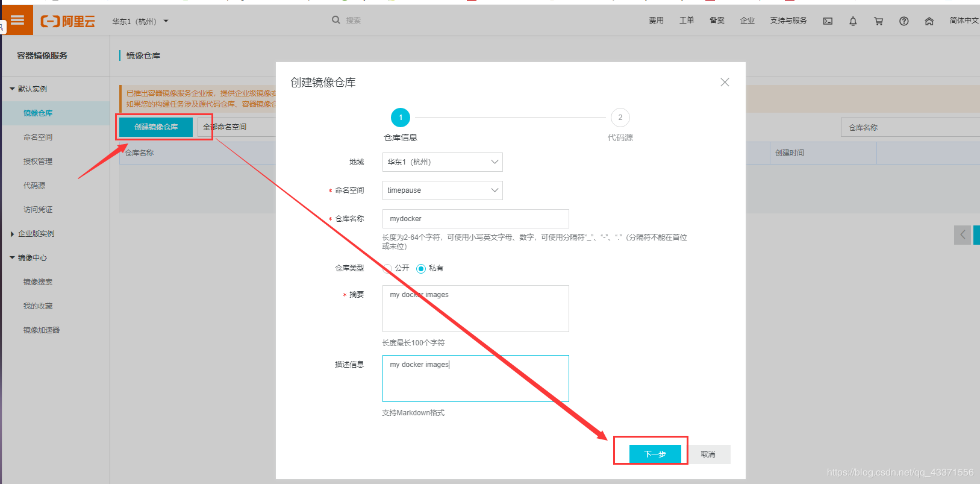Click the 仓库名称 mydocker input field

tap(475, 219)
